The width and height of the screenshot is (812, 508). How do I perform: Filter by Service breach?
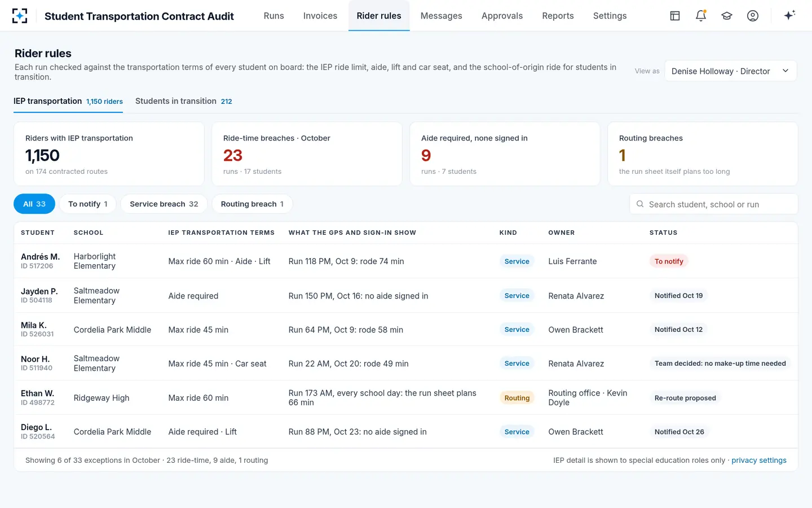click(164, 204)
